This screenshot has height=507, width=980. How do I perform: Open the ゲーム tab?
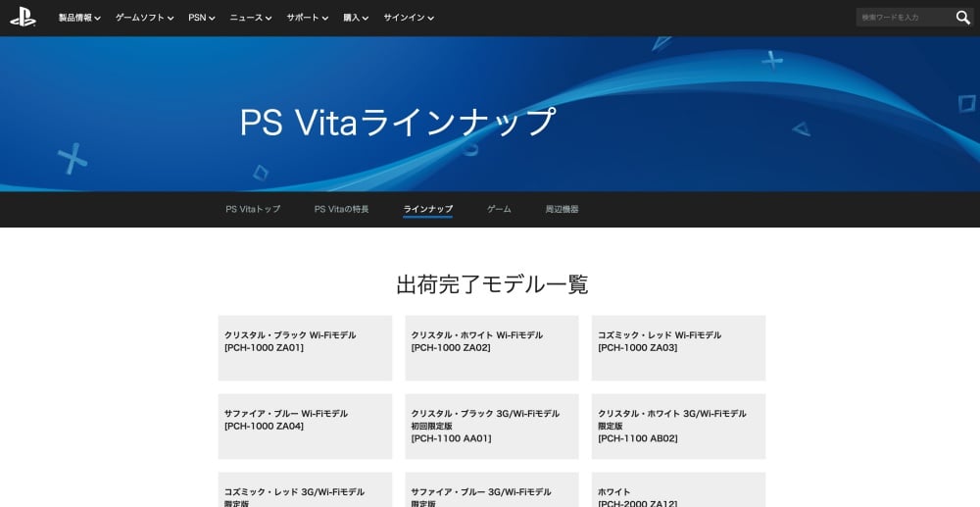click(x=499, y=209)
